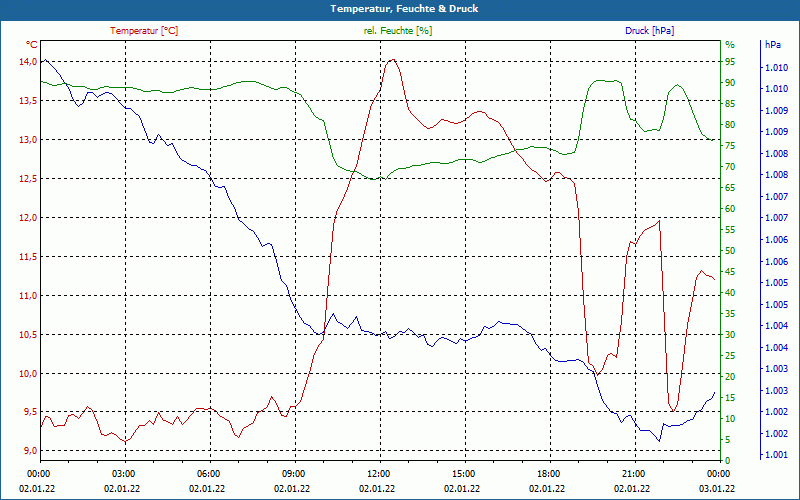Click the 30 humidity axis value

(730, 335)
